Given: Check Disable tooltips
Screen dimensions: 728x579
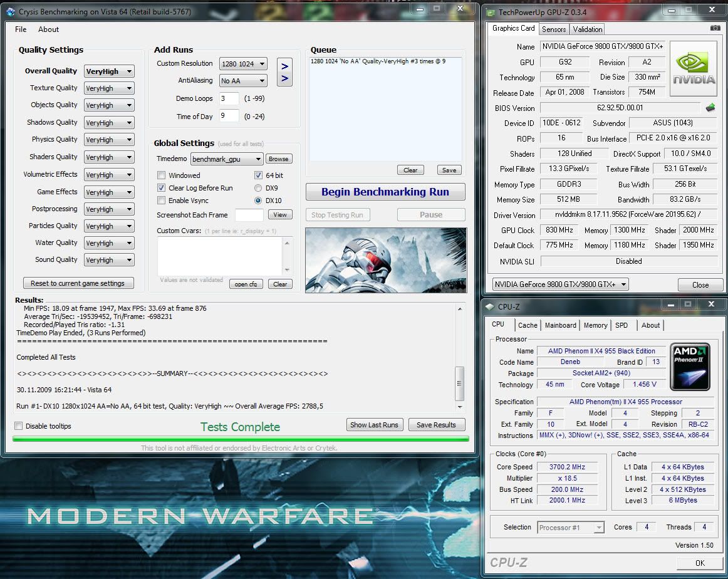Looking at the screenshot, I should tap(19, 425).
